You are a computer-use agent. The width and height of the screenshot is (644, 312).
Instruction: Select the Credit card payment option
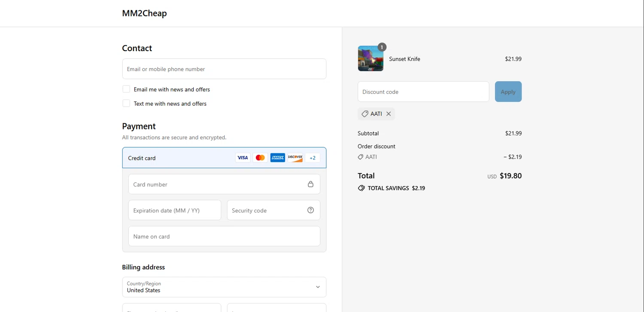(224, 158)
